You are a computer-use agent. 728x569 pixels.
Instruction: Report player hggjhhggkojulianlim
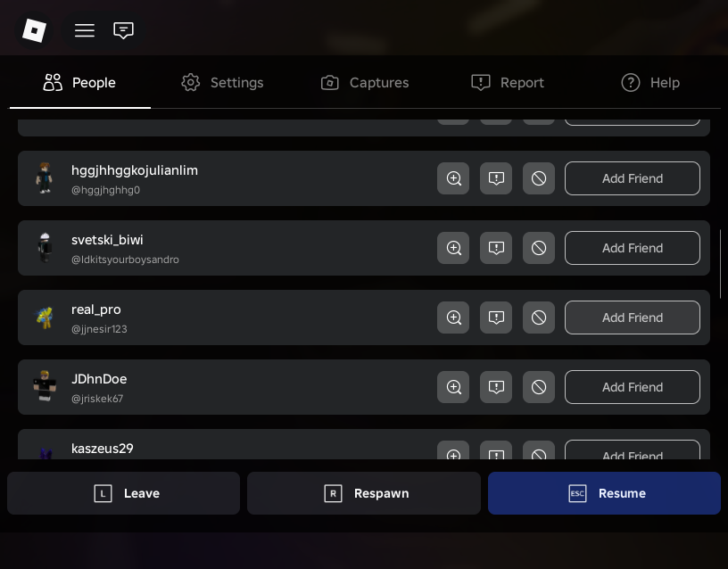[x=496, y=178]
